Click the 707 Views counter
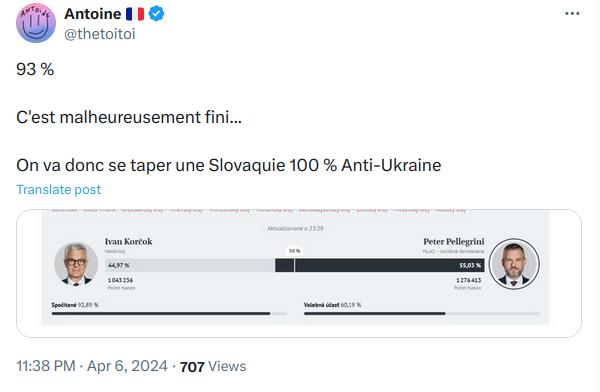The width and height of the screenshot is (600, 392). click(213, 366)
